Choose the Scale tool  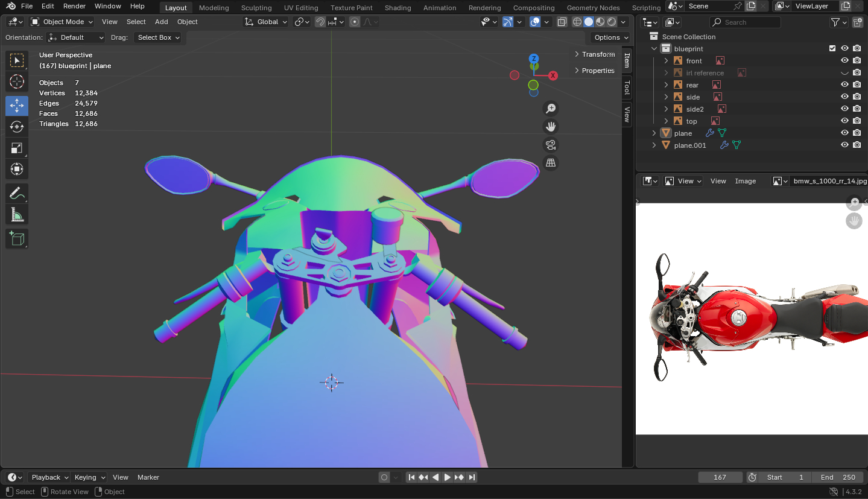click(17, 148)
